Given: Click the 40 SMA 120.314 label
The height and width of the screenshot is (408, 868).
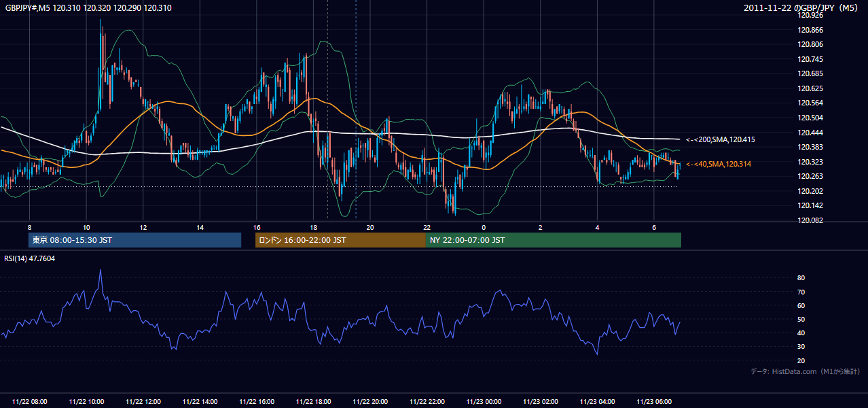Looking at the screenshot, I should coord(719,164).
